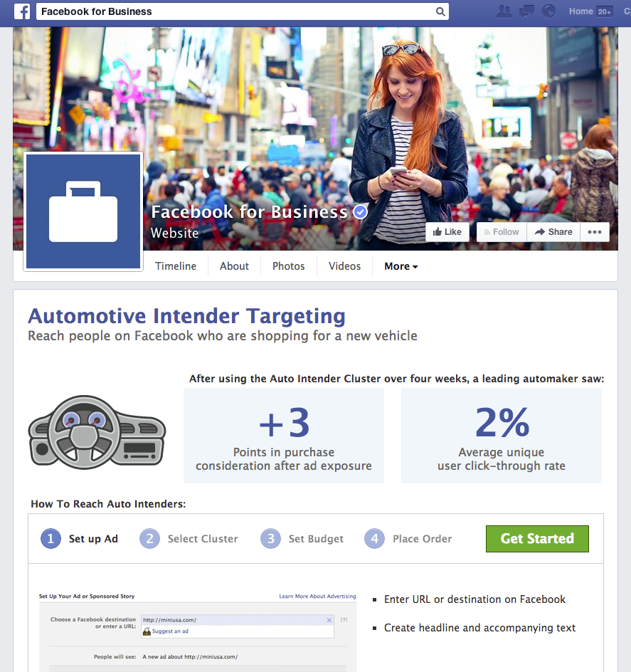Open the About tab

coord(234,266)
